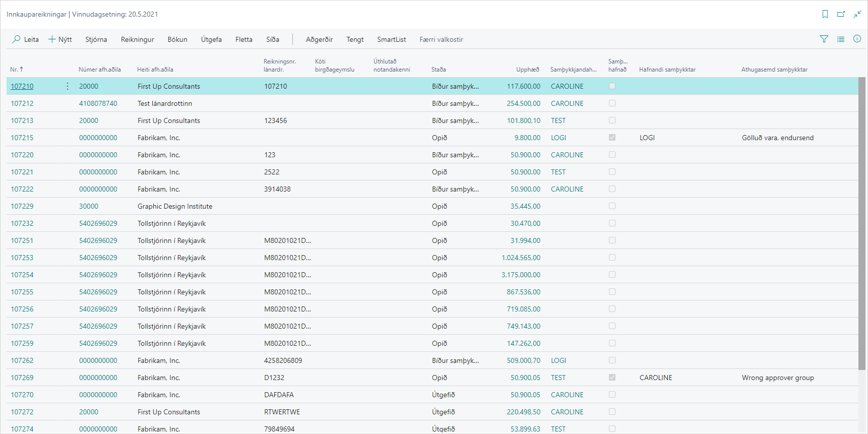This screenshot has height=434, width=868.
Task: Click the vertical scrollbar of the list
Action: click(861, 222)
